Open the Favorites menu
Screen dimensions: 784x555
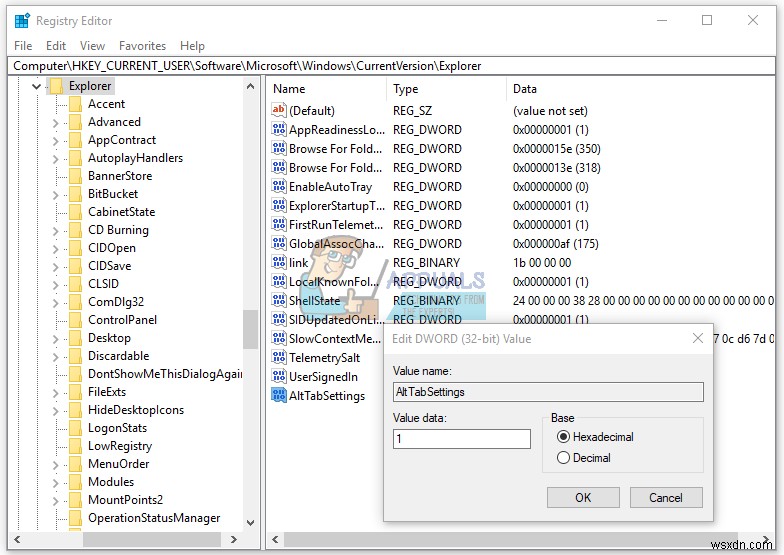coord(142,46)
